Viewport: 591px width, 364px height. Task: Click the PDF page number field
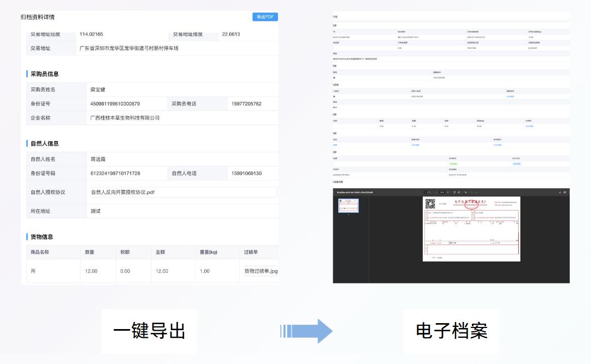(x=425, y=192)
